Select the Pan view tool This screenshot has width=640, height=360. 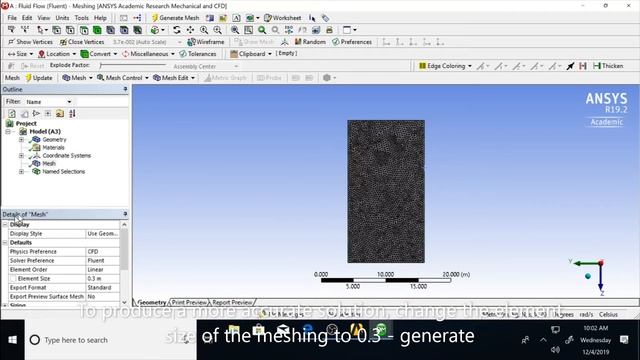[190, 30]
